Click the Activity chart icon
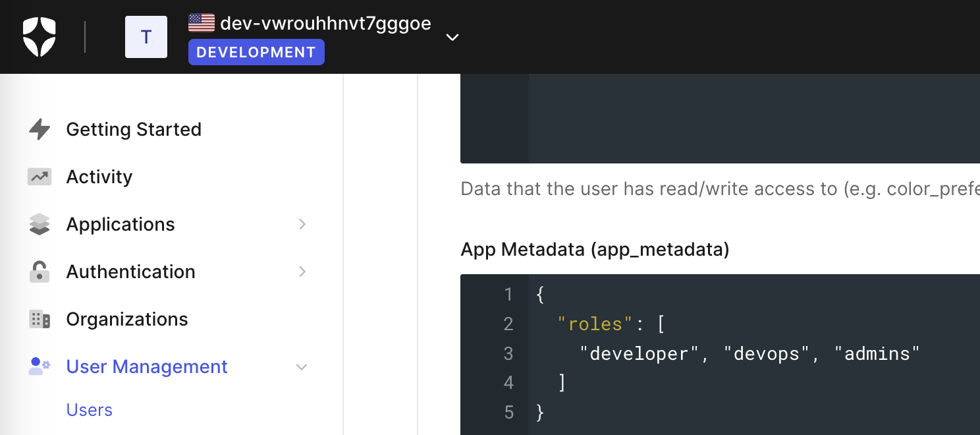The height and width of the screenshot is (435, 980). [40, 177]
